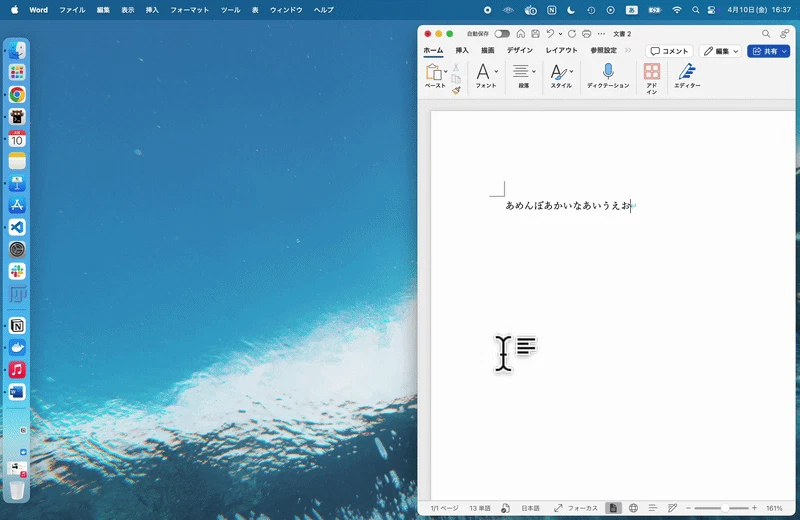Undo the last action in Word
The height and width of the screenshot is (520, 800).
tap(550, 34)
